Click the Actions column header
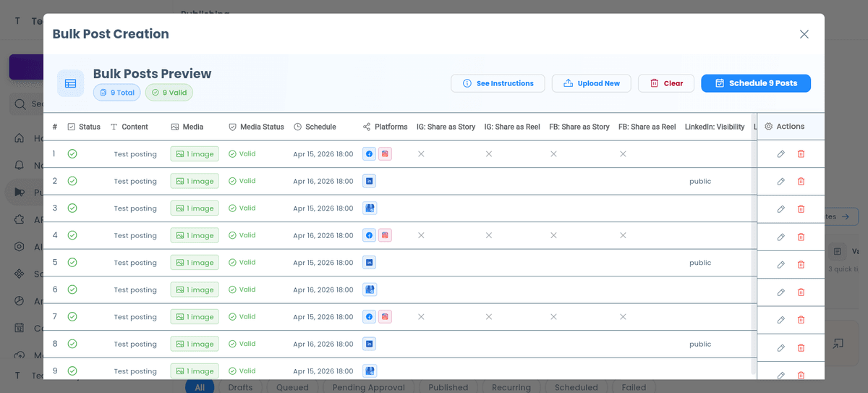The height and width of the screenshot is (393, 868). coord(785,126)
